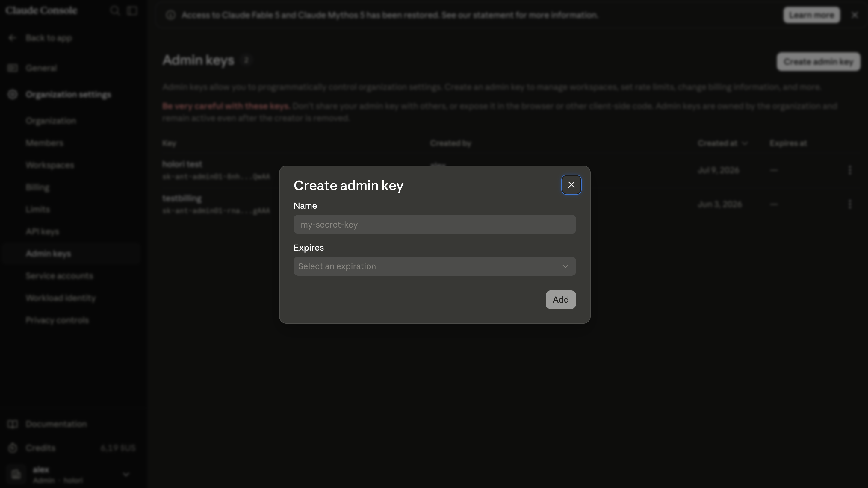Open the three-dot menu for testbilling key

(x=850, y=204)
